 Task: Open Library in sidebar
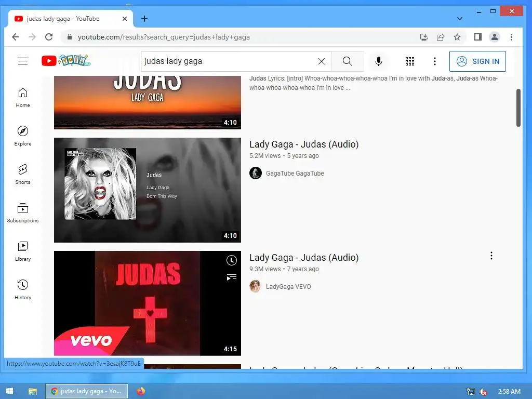point(23,251)
